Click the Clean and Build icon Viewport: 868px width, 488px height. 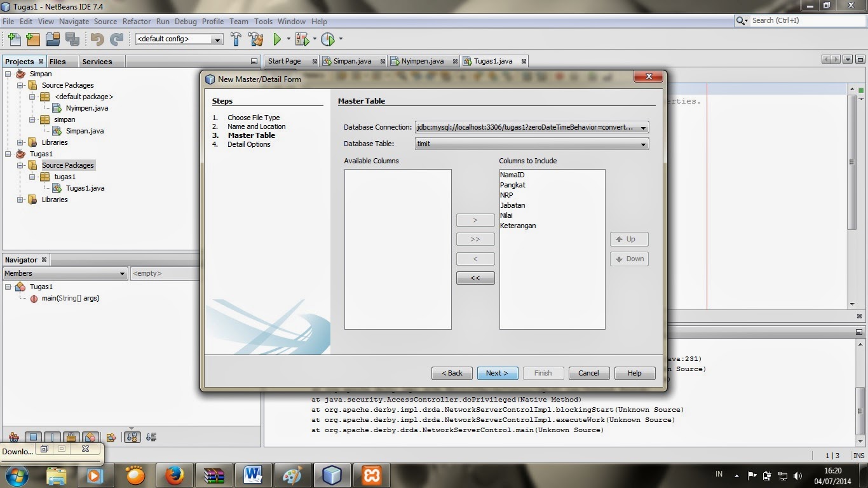(x=255, y=39)
